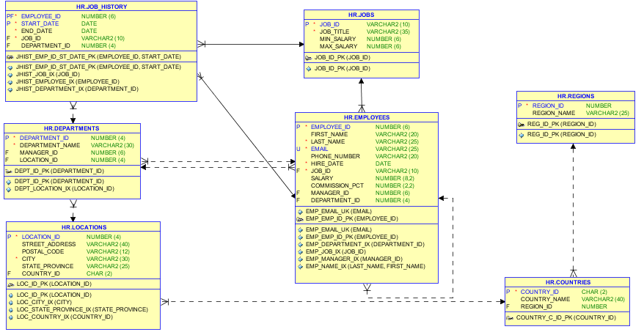Screen dimensions: 644x332
Task: Click the index icon beside DEPT_LOCATION_IX
Action: [x=9, y=188]
